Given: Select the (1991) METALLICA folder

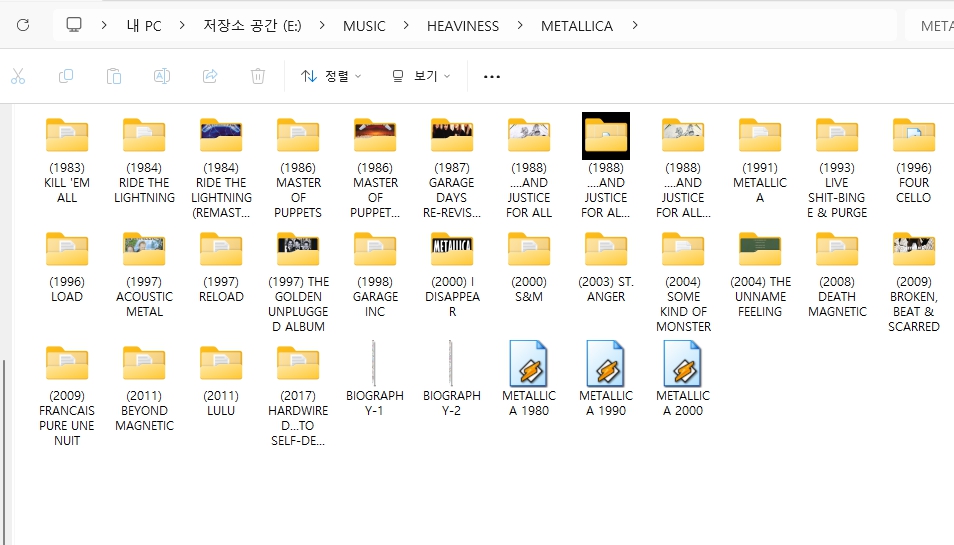Looking at the screenshot, I should pos(760,161).
